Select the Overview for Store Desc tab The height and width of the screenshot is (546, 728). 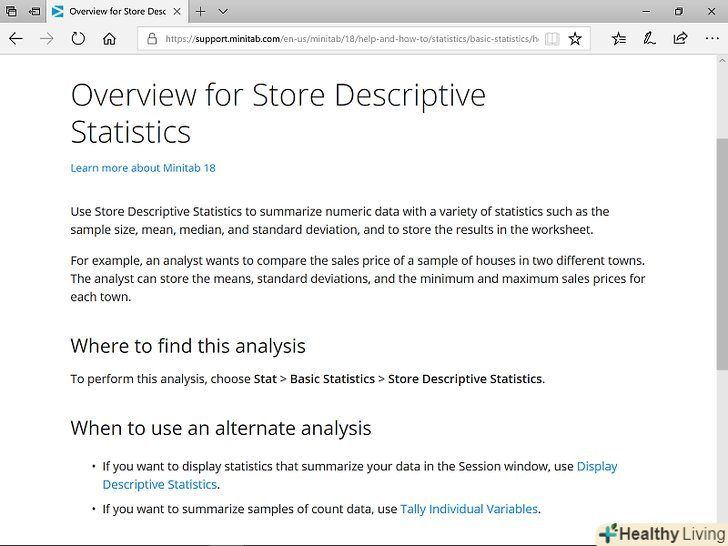(x=117, y=12)
